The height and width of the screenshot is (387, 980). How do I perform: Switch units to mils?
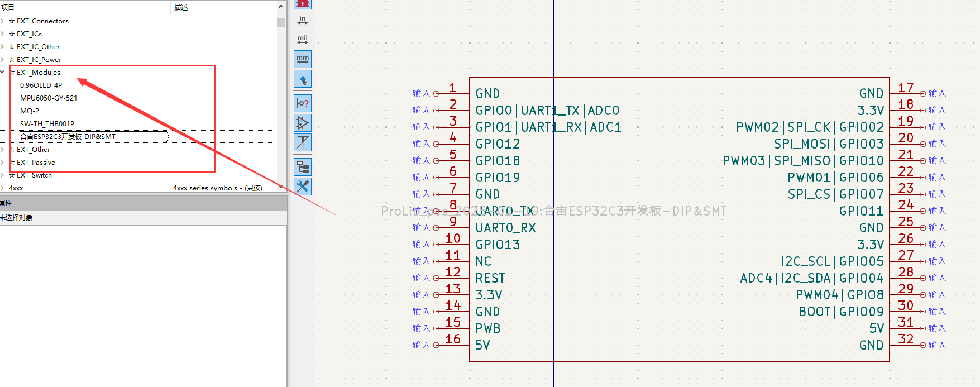(302, 40)
